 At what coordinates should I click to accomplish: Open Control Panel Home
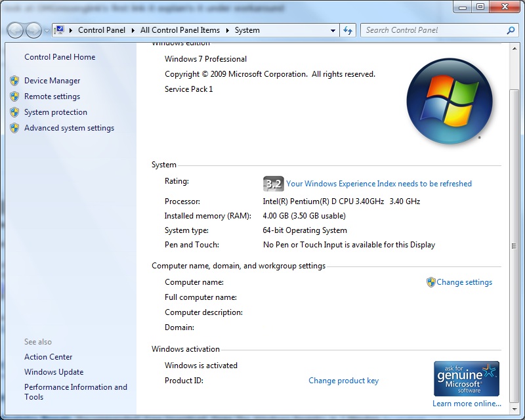point(60,57)
